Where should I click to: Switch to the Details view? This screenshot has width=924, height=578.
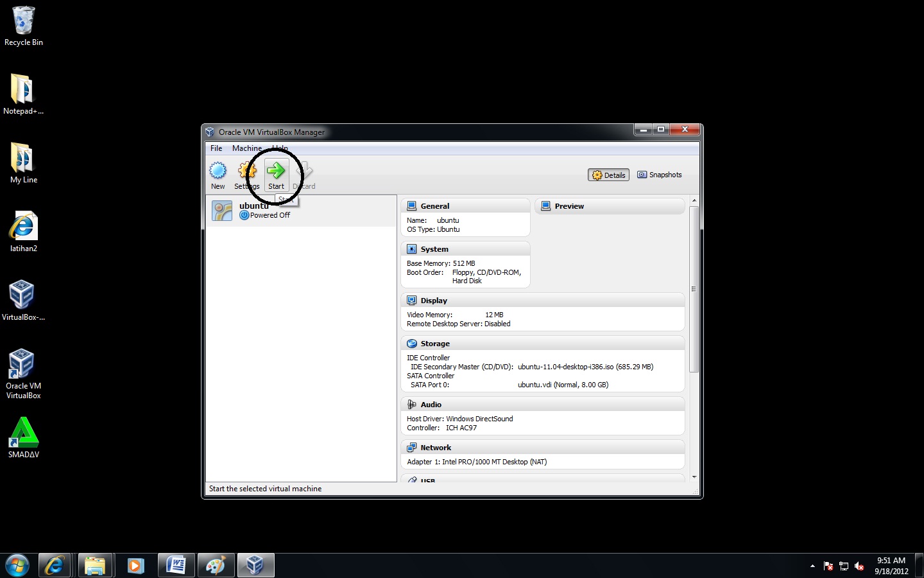[608, 175]
